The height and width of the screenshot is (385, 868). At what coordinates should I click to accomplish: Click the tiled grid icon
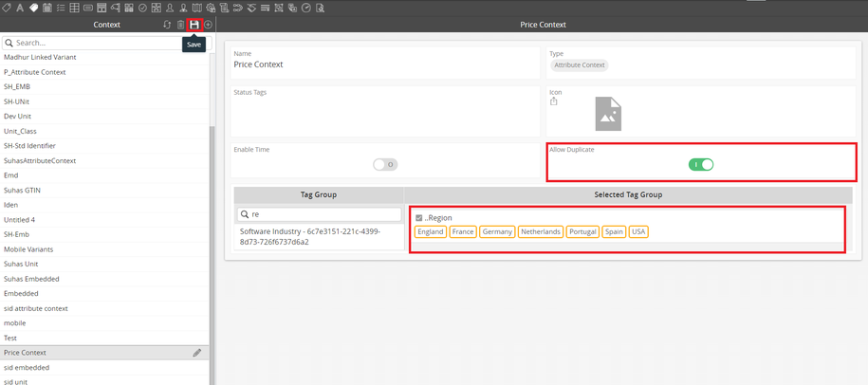(x=129, y=8)
